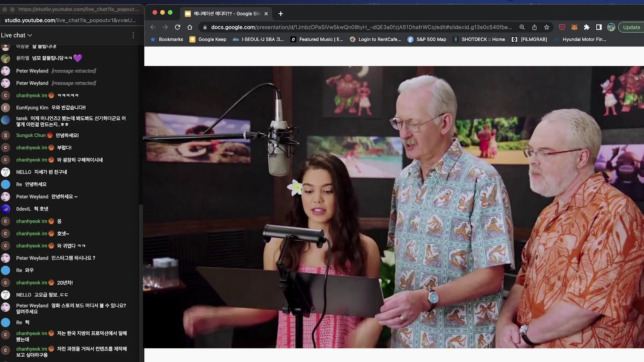Click author name 'tarek' in chat
The height and width of the screenshot is (362, 644).
point(22,118)
